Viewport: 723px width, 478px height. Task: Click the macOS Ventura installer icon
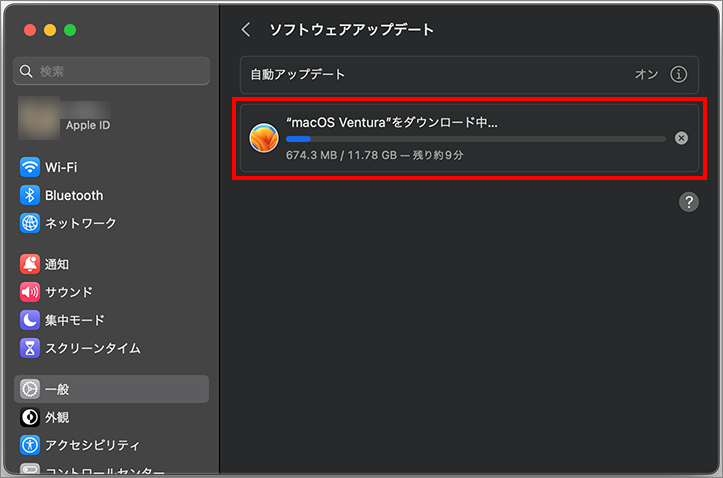click(x=264, y=138)
